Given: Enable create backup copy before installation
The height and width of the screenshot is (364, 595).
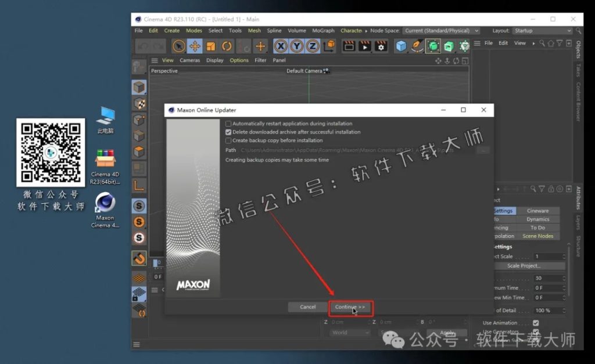Looking at the screenshot, I should coord(228,140).
